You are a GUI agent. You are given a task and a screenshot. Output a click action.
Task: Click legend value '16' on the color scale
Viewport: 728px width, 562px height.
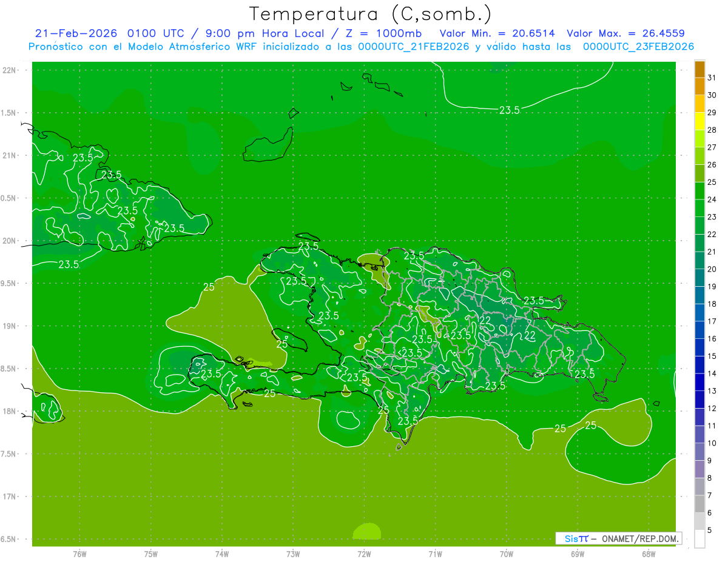712,339
